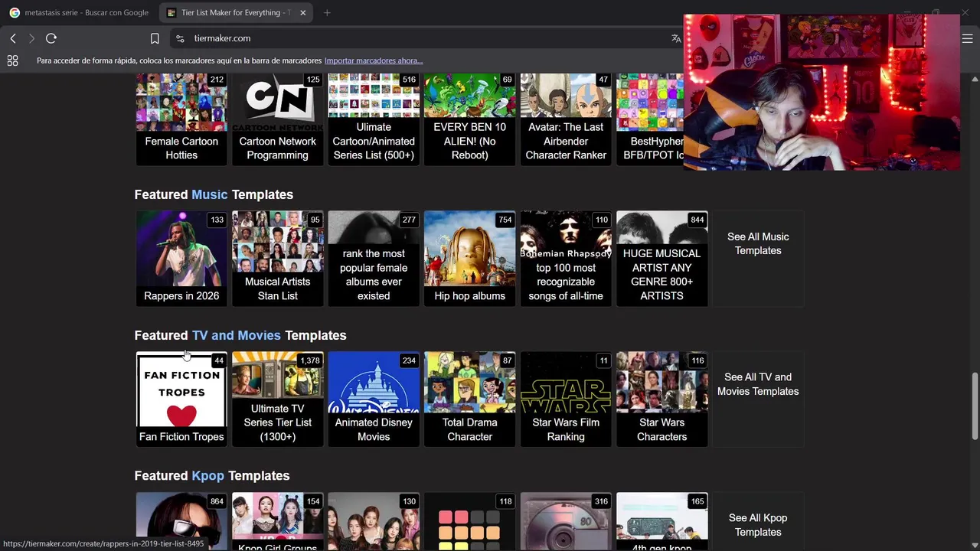The image size is (980, 551).
Task: Open Ulimate Cartoon/Animated Series List template
Action: coord(374,119)
